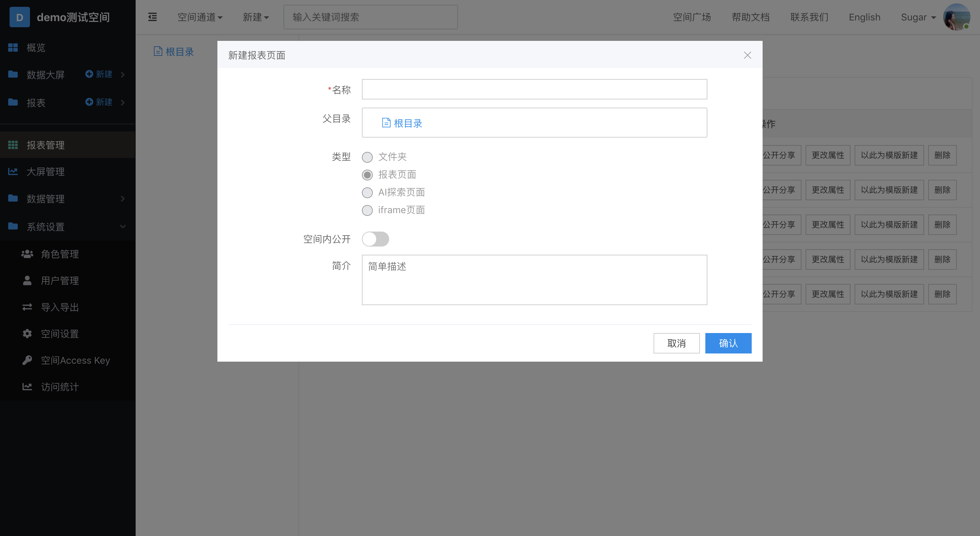
Task: Click the sidebar collapse hamburger icon
Action: pos(152,17)
